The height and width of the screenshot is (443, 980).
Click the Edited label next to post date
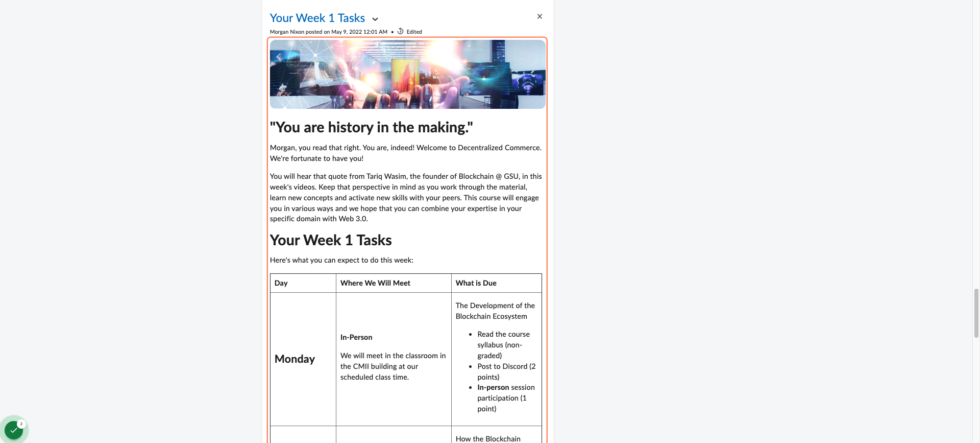(414, 32)
